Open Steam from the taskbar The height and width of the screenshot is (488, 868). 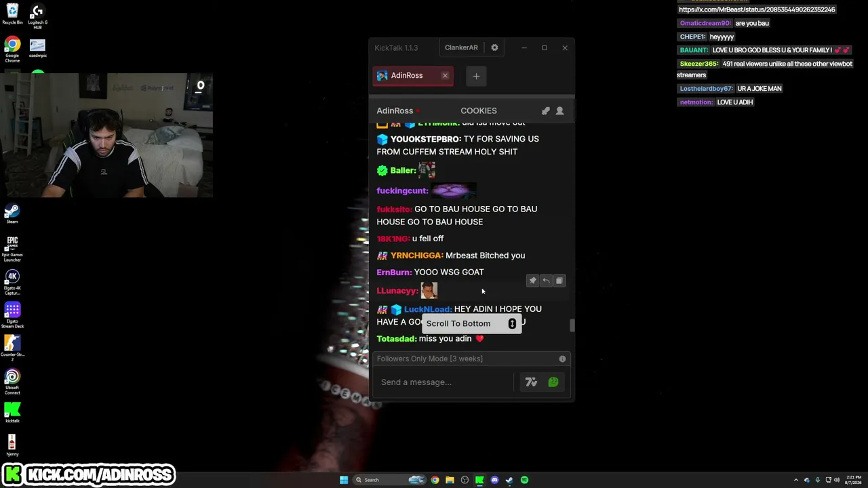click(509, 480)
